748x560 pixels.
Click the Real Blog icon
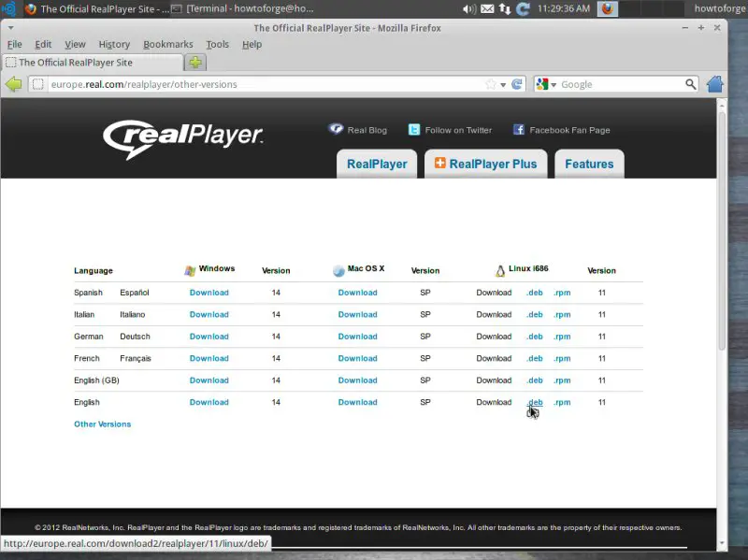pos(336,129)
